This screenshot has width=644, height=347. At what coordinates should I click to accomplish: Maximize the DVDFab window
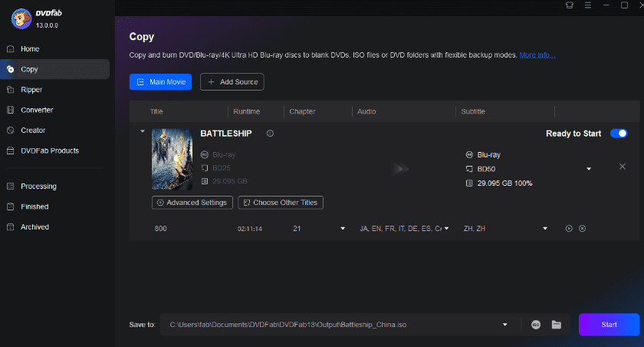(x=624, y=5)
